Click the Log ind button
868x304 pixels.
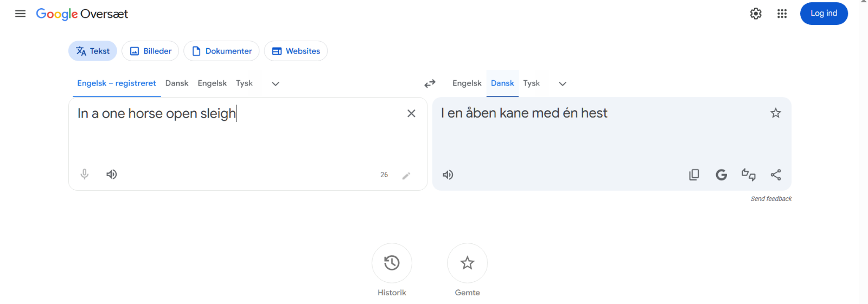tap(824, 14)
